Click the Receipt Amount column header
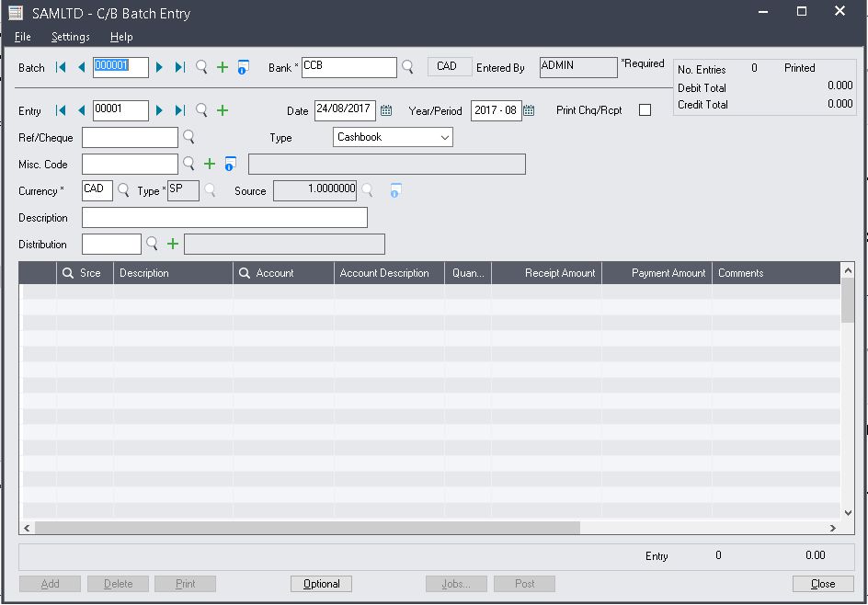Screen dimensions: 868x605 [546, 273]
